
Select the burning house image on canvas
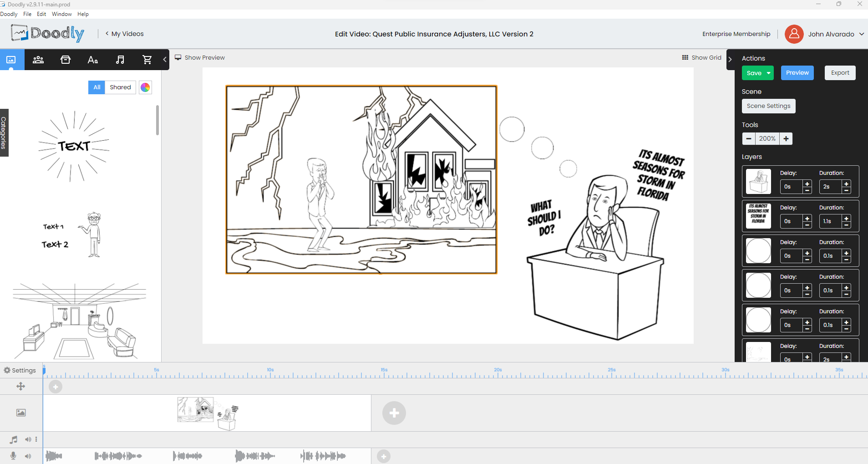[x=361, y=180]
